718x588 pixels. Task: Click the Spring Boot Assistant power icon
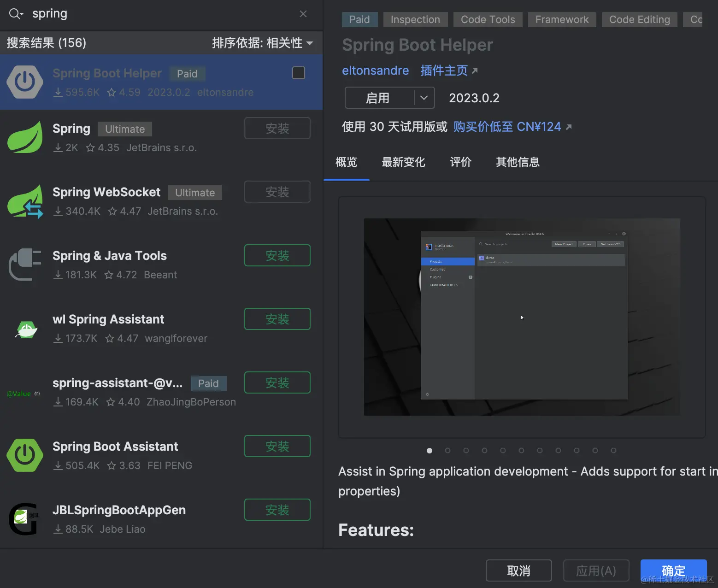25,455
